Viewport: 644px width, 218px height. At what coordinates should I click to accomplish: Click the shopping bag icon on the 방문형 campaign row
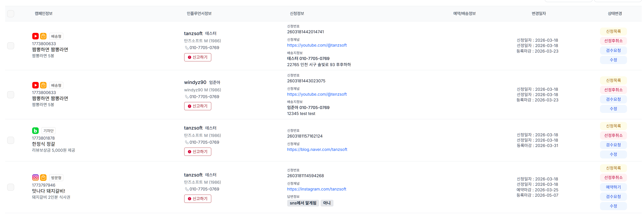tap(43, 177)
